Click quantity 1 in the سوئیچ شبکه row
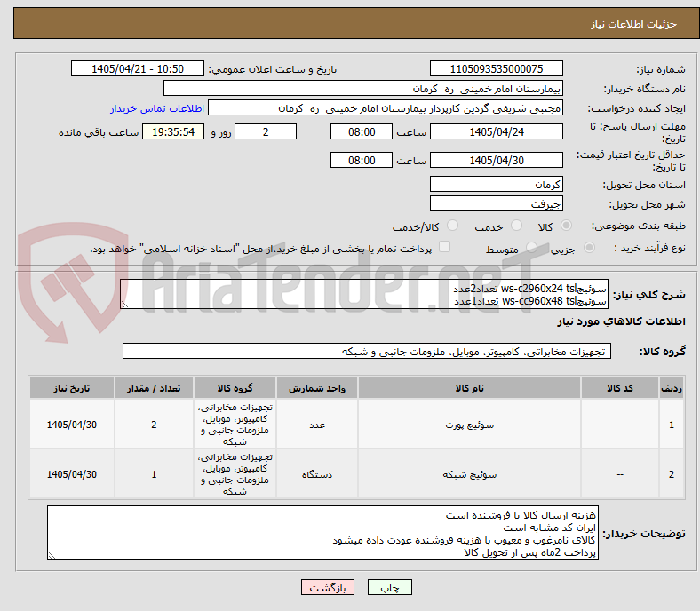Viewport: 700px width, 611px height. tap(154, 474)
